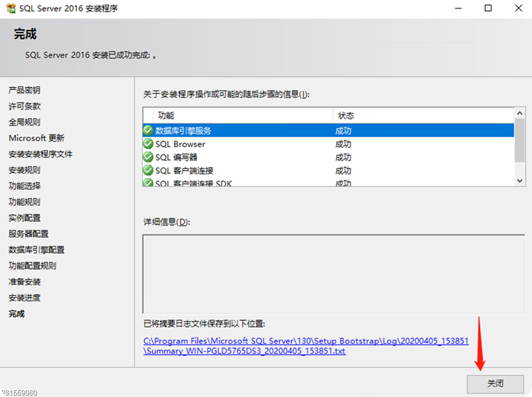Select the SQL 客户端连接 row

point(328,170)
